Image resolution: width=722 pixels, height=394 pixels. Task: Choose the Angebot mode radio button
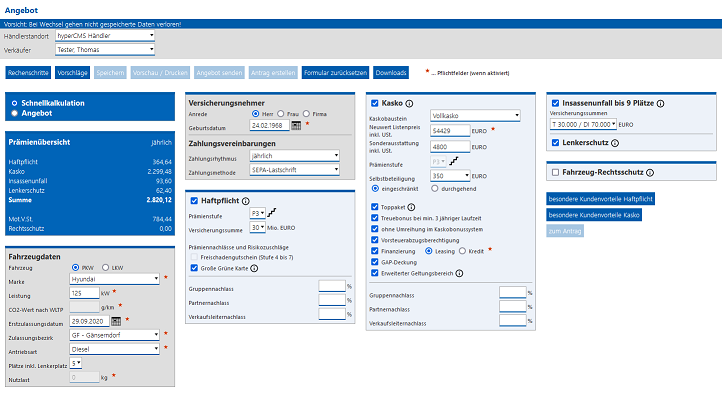pyautogui.click(x=15, y=113)
